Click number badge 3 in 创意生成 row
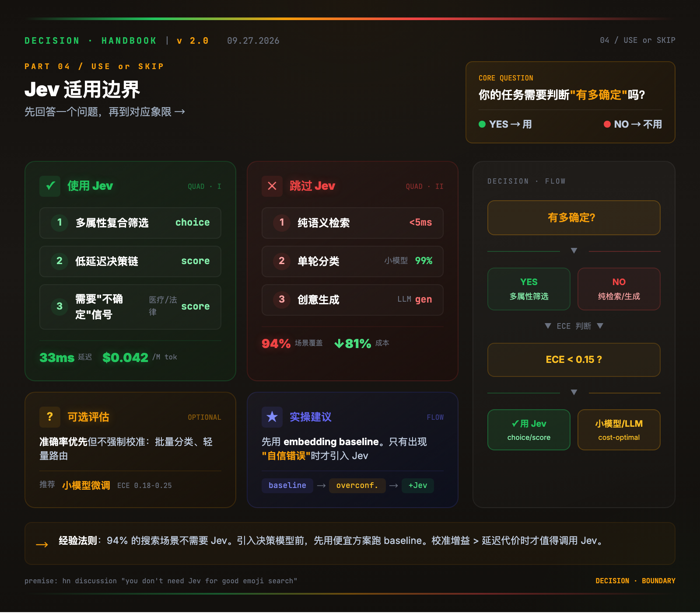Image resolution: width=700 pixels, height=613 pixels. [282, 300]
